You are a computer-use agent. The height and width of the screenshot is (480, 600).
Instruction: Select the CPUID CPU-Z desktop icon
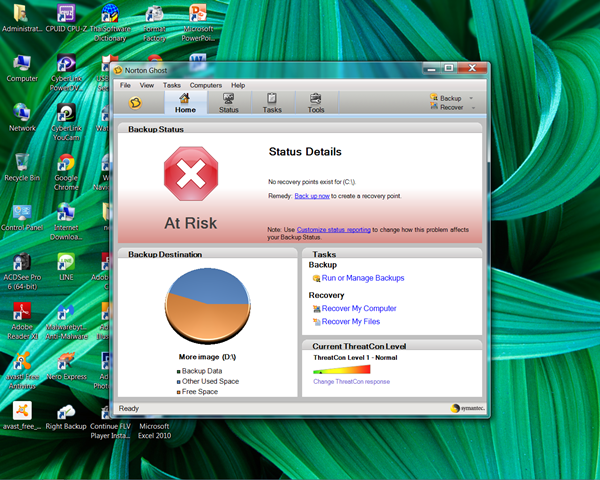click(x=66, y=18)
